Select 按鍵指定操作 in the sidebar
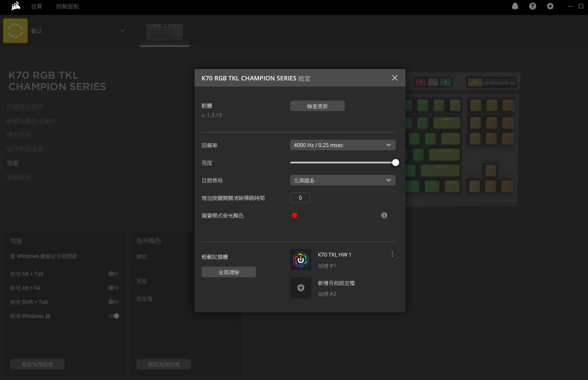Viewport: 588px width, 380px height. (x=25, y=107)
